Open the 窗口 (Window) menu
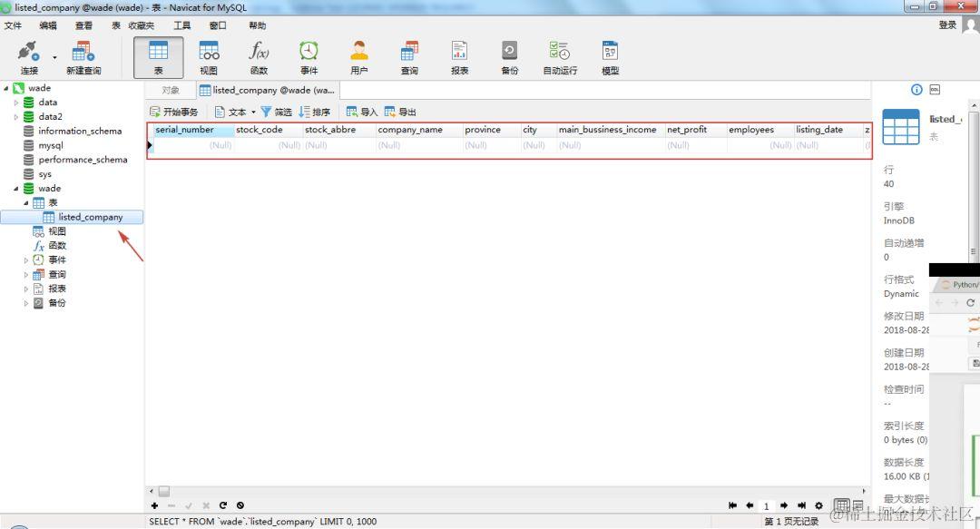The height and width of the screenshot is (529, 980). (x=218, y=25)
